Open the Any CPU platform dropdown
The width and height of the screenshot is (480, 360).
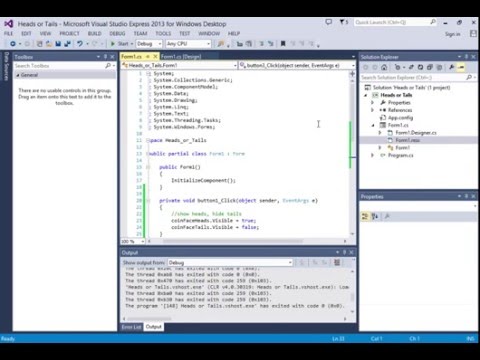[x=188, y=44]
